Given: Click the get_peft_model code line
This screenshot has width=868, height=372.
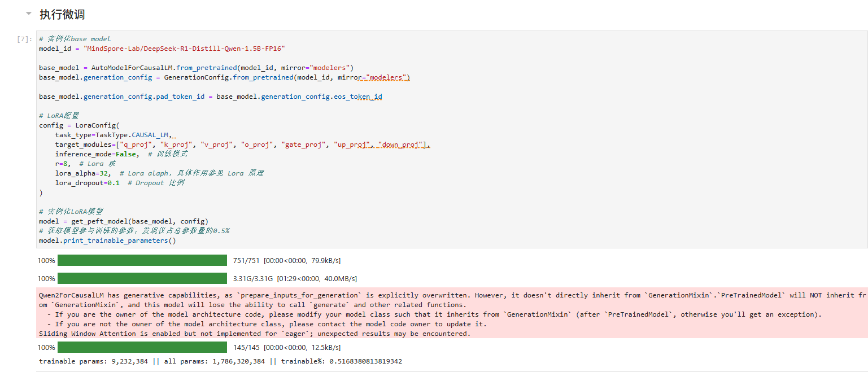Looking at the screenshot, I should click(x=124, y=221).
